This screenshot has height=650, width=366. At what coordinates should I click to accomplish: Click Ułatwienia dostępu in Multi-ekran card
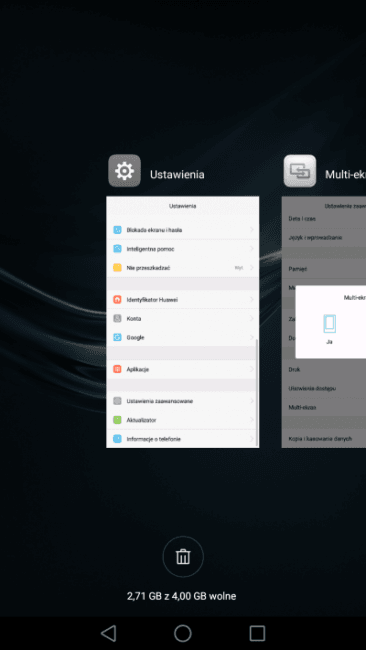(312, 388)
